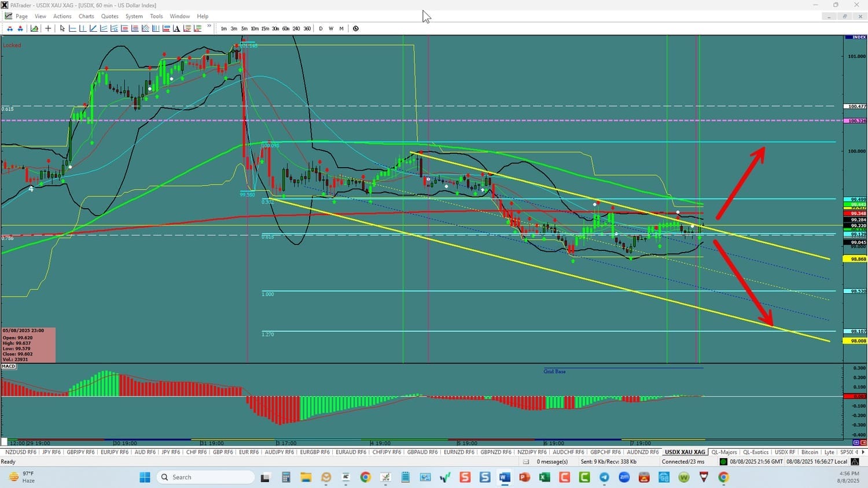868x488 pixels.
Task: Switch chart to 15m timeframe
Action: pos(265,28)
